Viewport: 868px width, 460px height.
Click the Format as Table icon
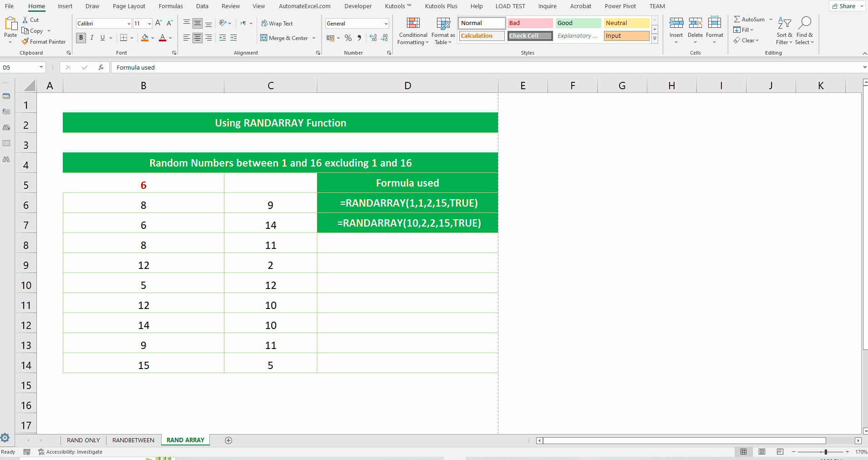pos(443,23)
